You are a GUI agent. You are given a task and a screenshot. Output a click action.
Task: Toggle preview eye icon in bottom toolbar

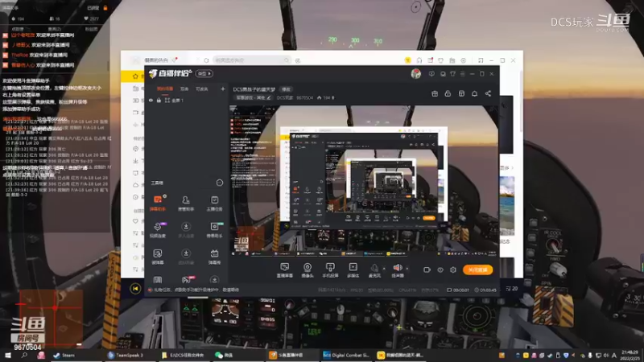click(x=440, y=269)
